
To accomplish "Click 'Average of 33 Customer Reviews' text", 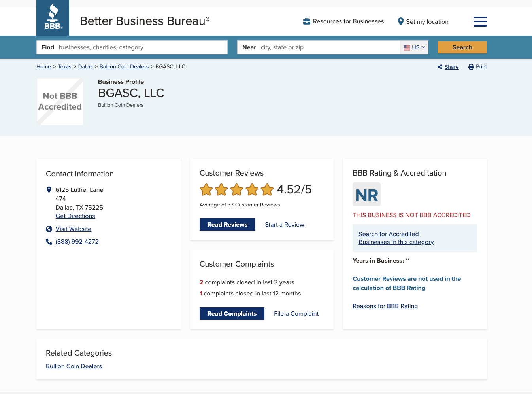I will [240, 205].
